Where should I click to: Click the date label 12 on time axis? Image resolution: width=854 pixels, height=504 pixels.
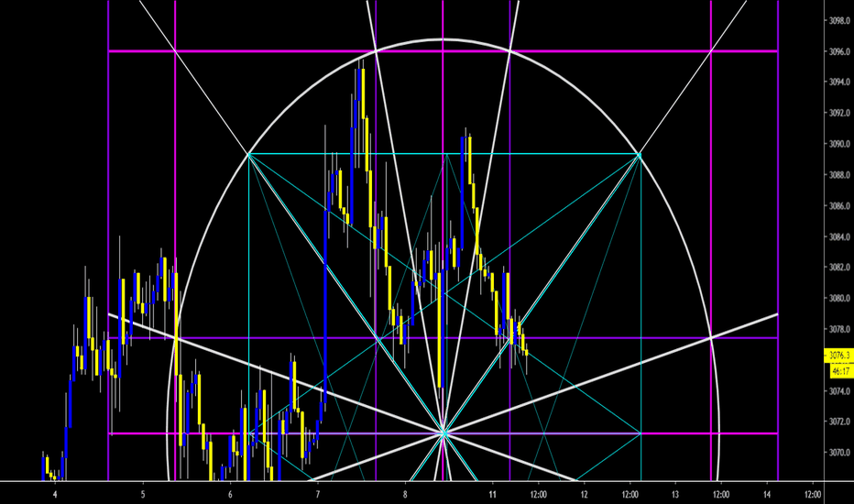[584, 495]
